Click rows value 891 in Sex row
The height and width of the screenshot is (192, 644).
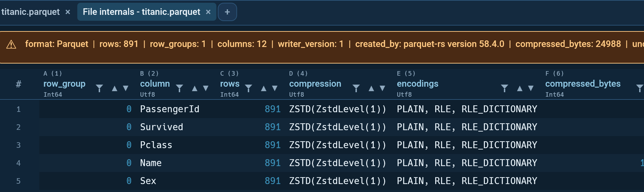click(273, 181)
